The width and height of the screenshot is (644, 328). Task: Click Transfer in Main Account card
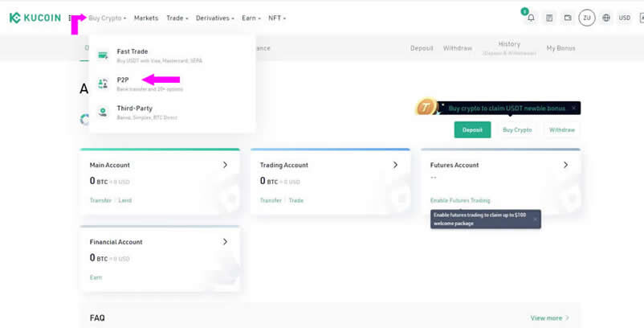[100, 201]
